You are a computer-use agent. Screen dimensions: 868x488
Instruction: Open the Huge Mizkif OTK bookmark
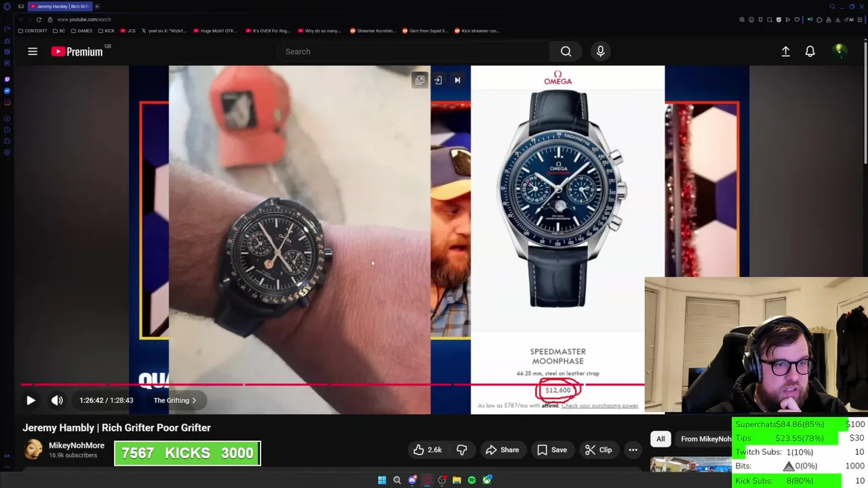tap(216, 30)
